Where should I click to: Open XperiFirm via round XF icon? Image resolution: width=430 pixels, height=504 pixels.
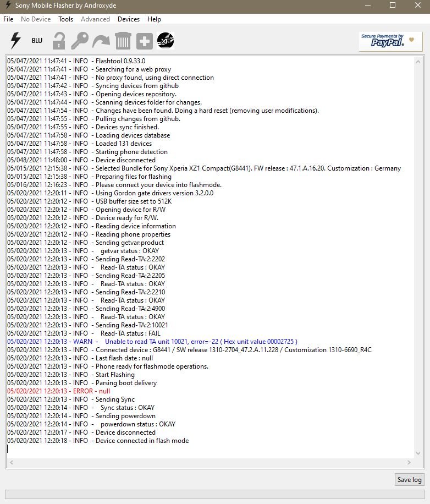pos(166,41)
